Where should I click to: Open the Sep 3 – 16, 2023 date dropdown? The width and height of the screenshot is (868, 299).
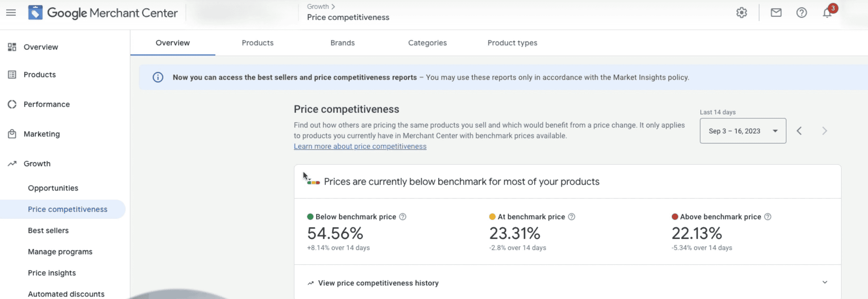click(x=743, y=131)
